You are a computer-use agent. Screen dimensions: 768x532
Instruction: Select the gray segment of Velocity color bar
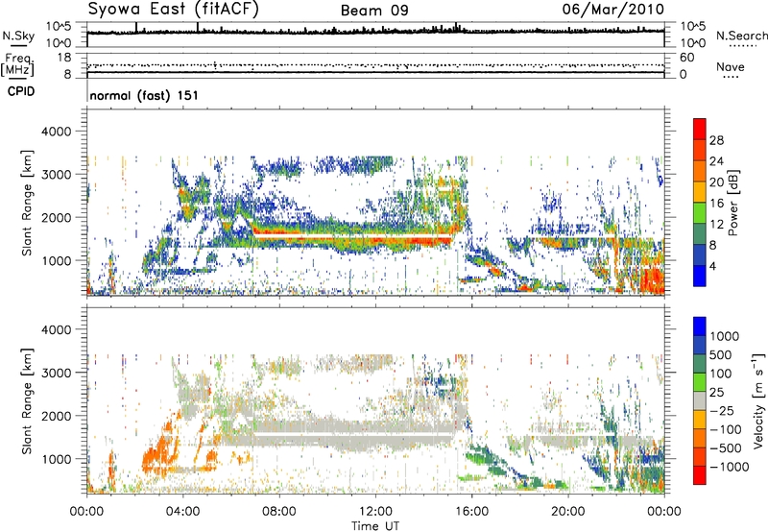pyautogui.click(x=700, y=400)
